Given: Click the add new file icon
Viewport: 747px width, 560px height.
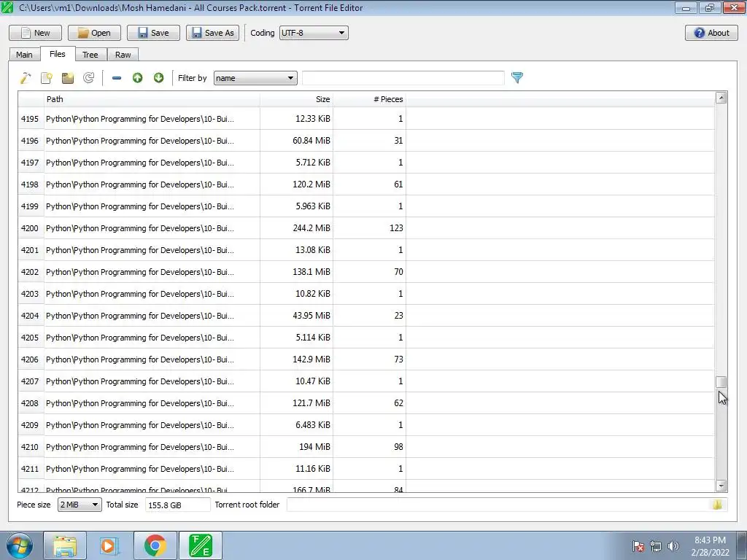Looking at the screenshot, I should 47,77.
